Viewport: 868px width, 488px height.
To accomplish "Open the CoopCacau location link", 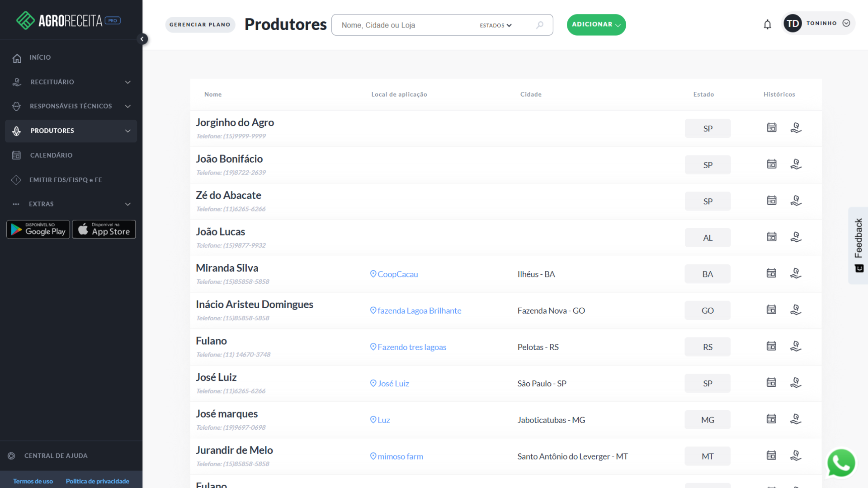I will (x=397, y=274).
